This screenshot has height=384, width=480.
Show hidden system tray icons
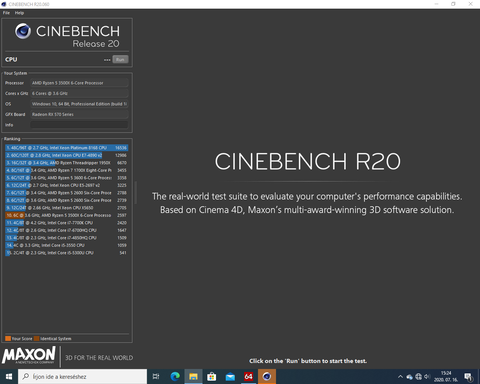(400, 377)
